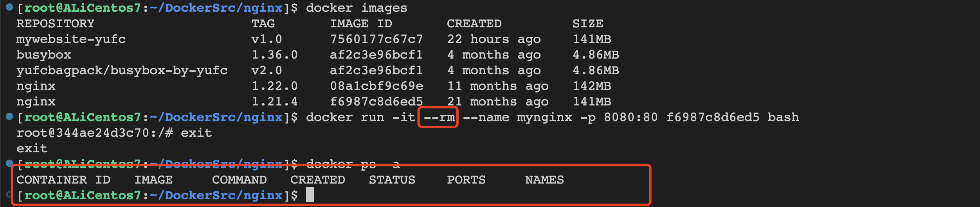980x207 pixels.
Task: Click the CONTAINER ID column header
Action: tap(63, 180)
